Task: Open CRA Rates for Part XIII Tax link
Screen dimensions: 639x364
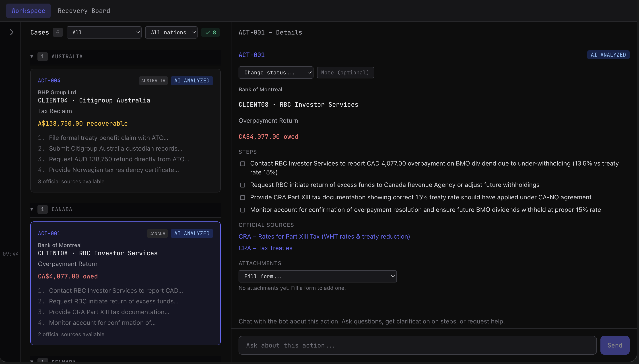Action: pyautogui.click(x=324, y=236)
